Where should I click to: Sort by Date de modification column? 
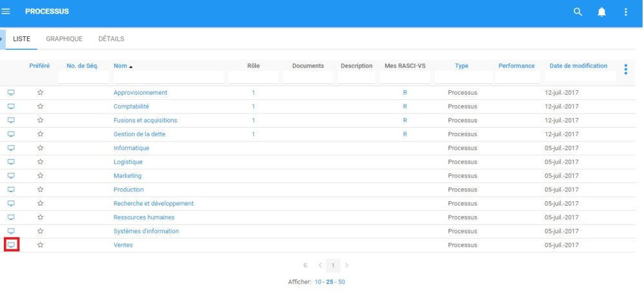coord(578,66)
